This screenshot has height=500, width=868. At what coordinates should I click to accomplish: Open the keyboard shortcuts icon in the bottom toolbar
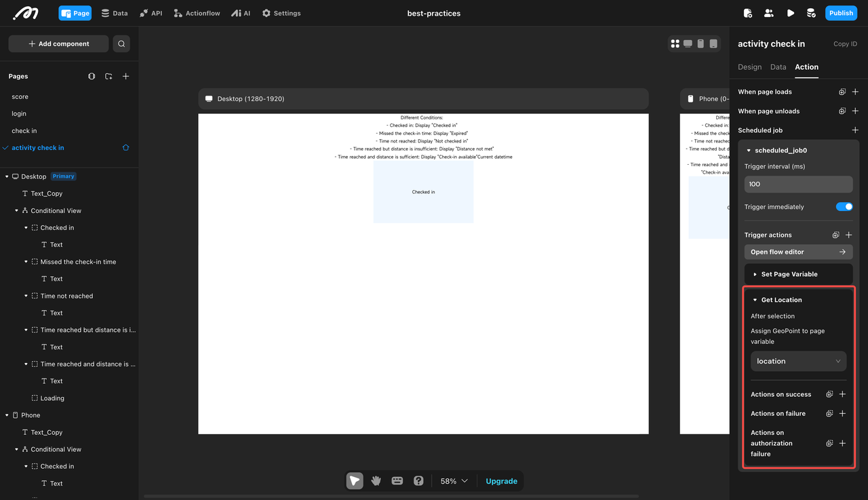click(x=397, y=481)
